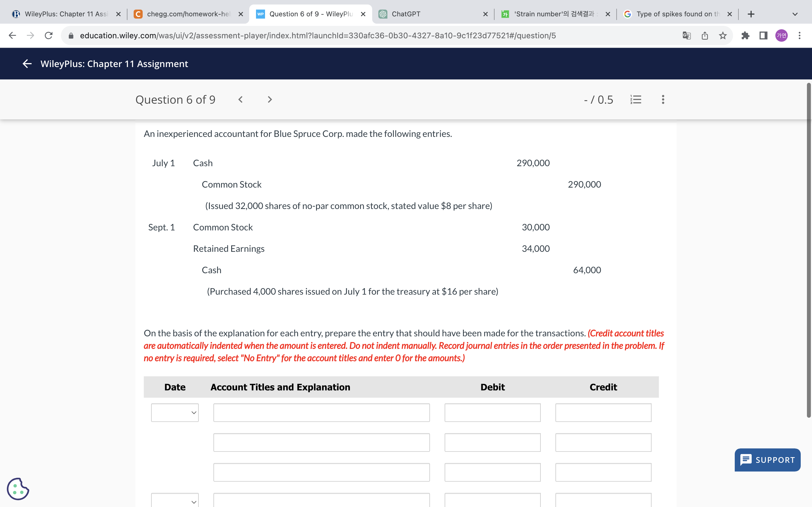Open the tab search chevron dropdown
This screenshot has width=812, height=507.
pos(795,14)
